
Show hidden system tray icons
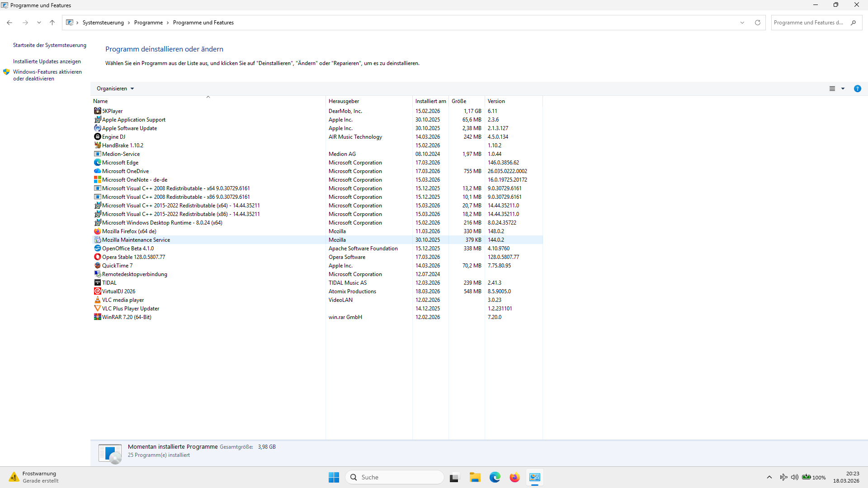769,477
